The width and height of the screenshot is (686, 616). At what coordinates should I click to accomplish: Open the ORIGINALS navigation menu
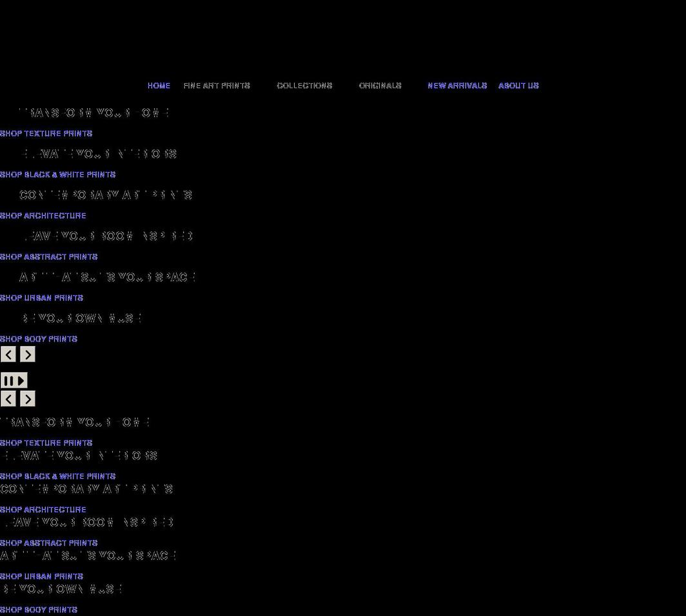[x=380, y=86]
